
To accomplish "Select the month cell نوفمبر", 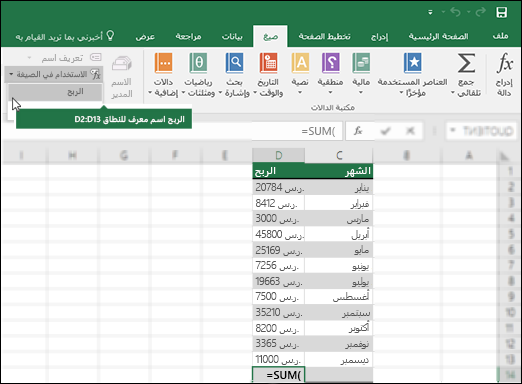I will pos(339,344).
